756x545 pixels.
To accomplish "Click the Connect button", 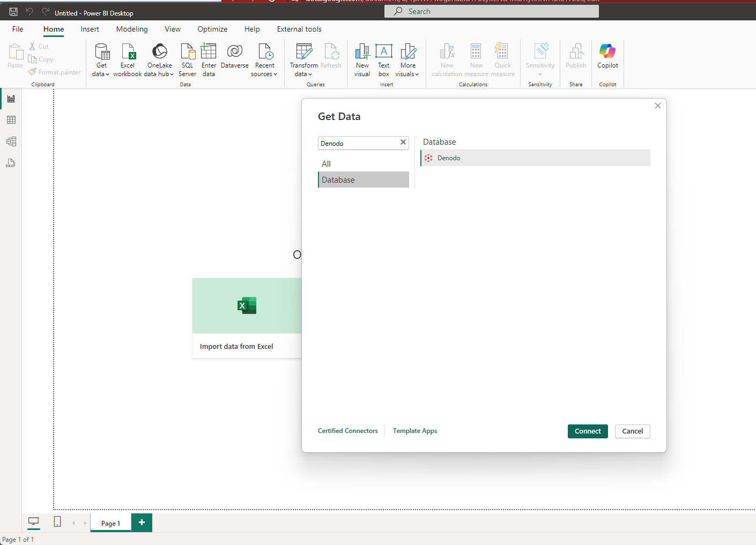I will 588,431.
